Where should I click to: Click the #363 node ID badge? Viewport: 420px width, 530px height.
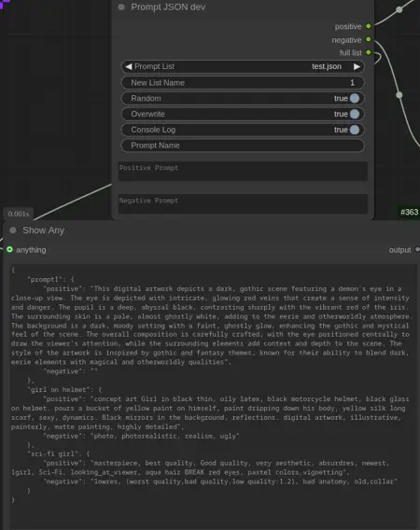click(x=409, y=212)
